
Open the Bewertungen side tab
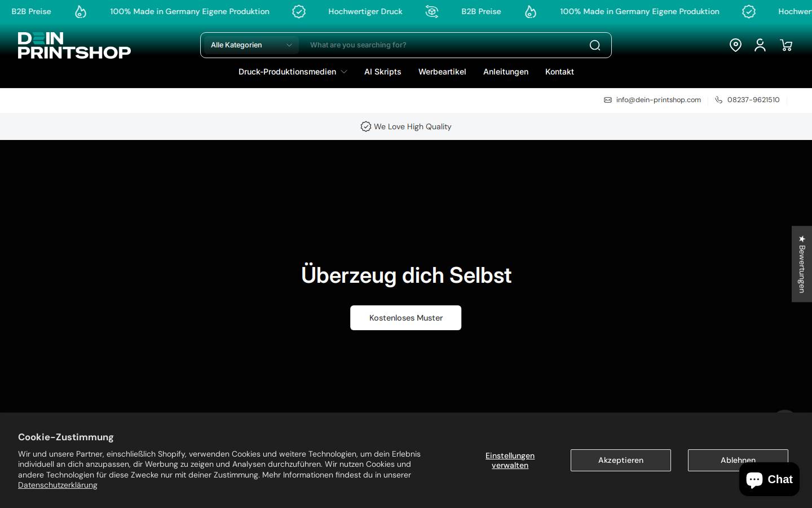click(802, 264)
